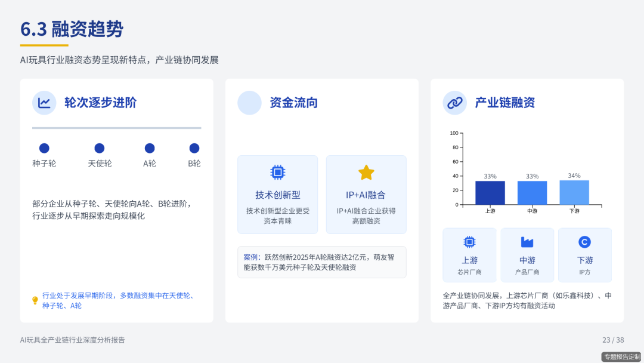Select the 天使轮 stage dot
Screen dimensions: 644x363
coord(98,148)
